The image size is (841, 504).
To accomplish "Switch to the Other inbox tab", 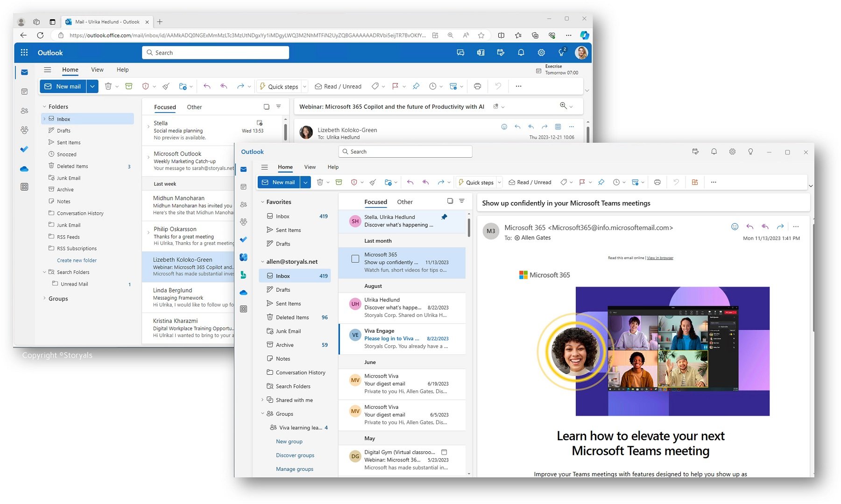I will click(404, 202).
